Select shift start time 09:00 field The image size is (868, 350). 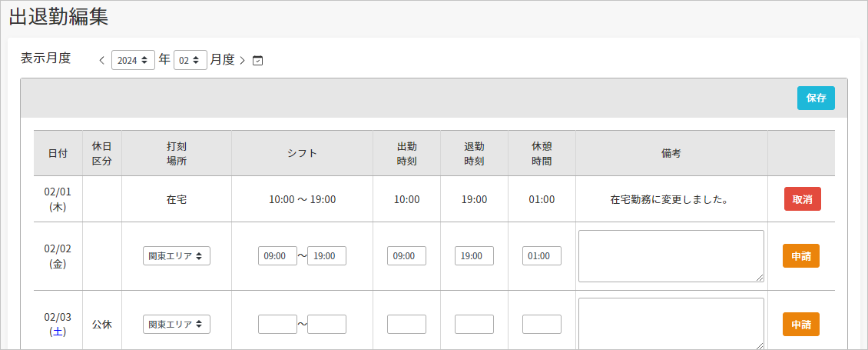click(x=277, y=255)
